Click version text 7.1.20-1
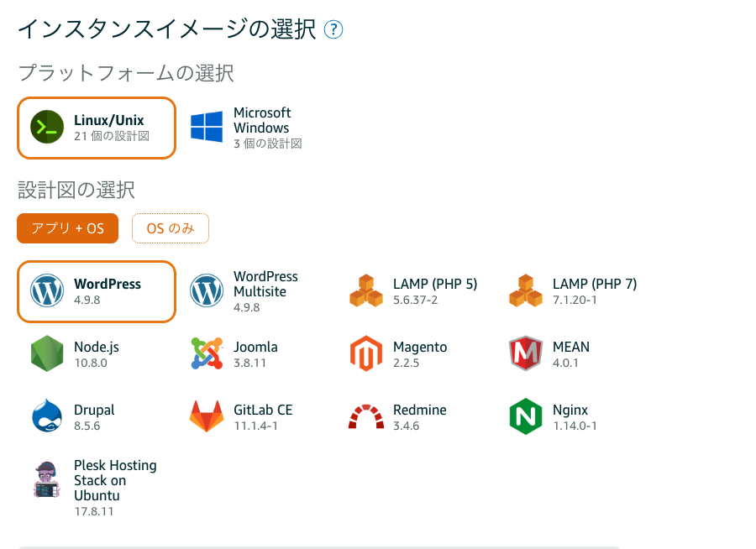 (x=575, y=301)
